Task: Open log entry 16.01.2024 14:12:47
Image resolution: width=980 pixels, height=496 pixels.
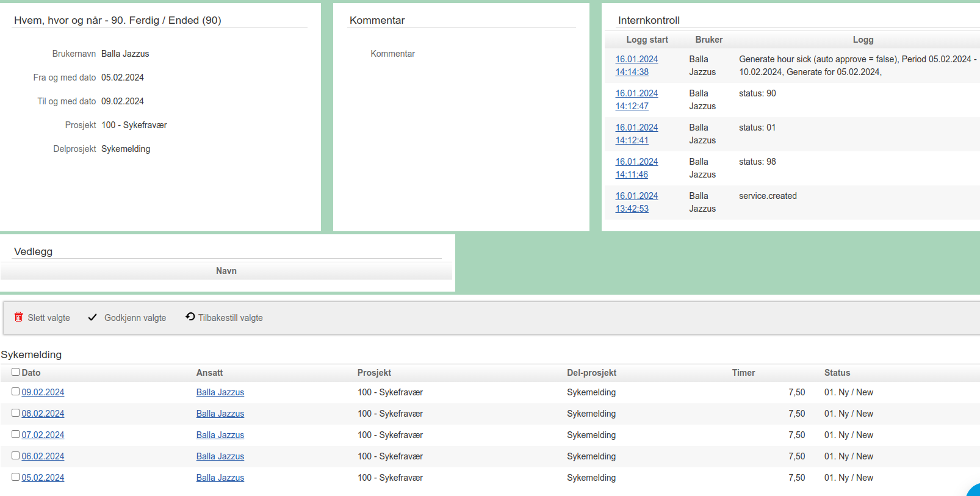Action: (636, 99)
